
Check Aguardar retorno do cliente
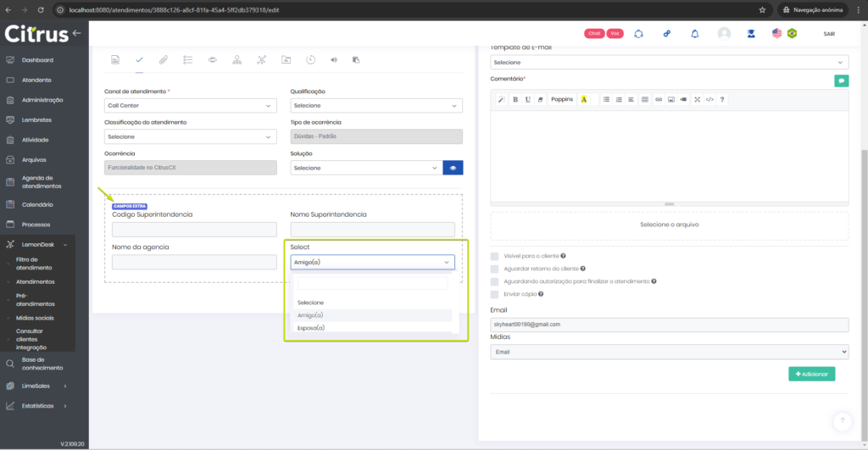coord(495,268)
